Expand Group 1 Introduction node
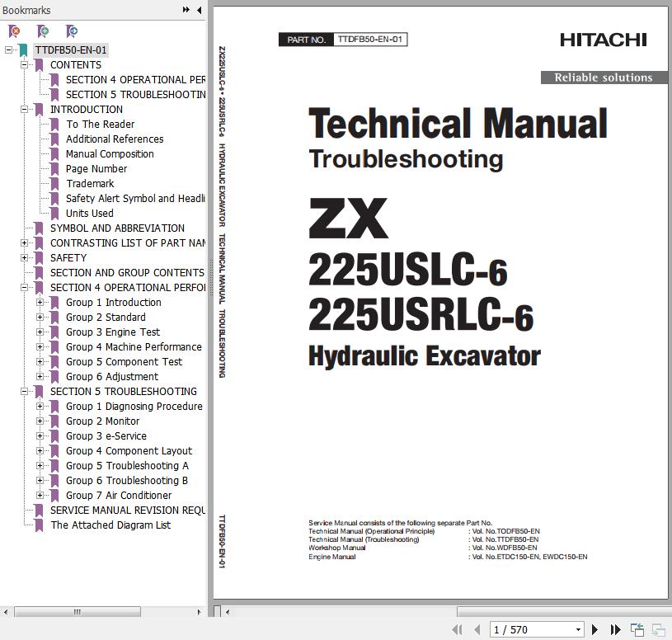Screen dimensions: 672x640 pyautogui.click(x=40, y=302)
